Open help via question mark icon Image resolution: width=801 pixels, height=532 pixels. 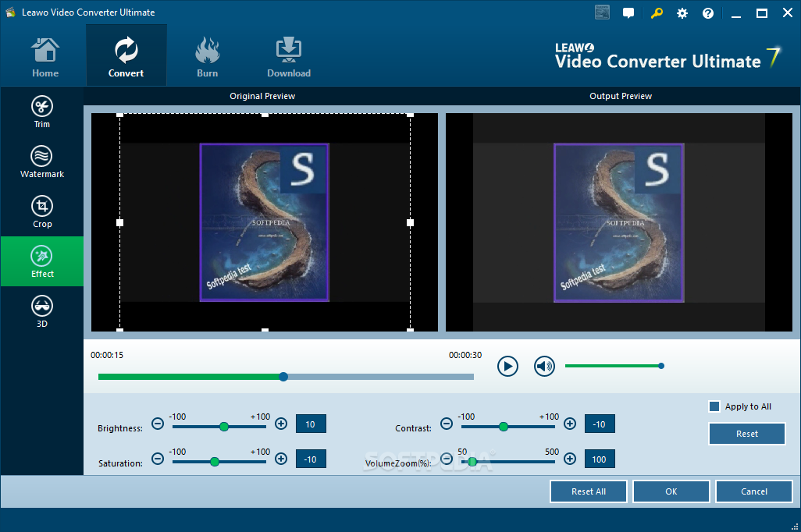[x=708, y=13]
